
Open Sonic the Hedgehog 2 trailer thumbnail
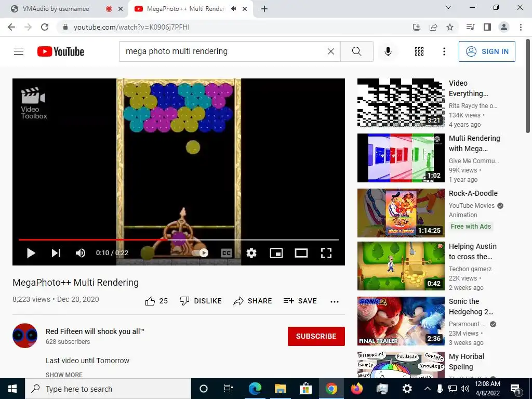pyautogui.click(x=401, y=321)
